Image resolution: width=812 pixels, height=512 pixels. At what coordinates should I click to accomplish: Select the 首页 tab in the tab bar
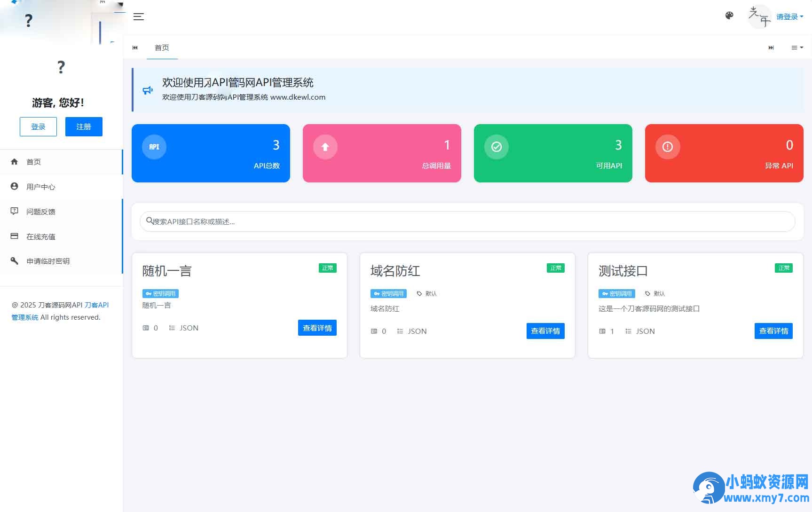162,47
